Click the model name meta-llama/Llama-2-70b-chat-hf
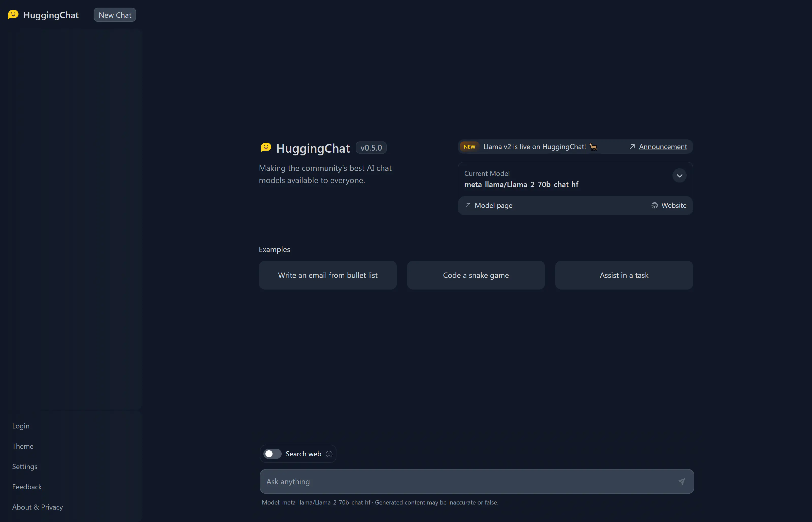Image resolution: width=812 pixels, height=522 pixels. 521,184
